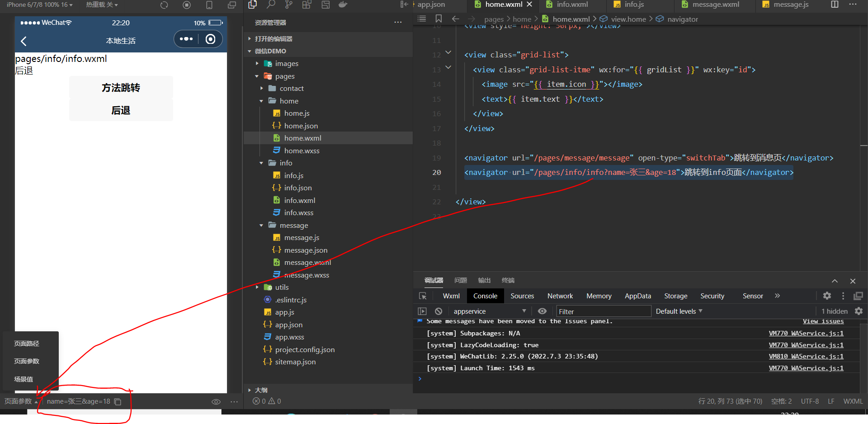Toggle the live expression eye icon in console
Viewport: 868px width, 424px height.
coord(542,311)
